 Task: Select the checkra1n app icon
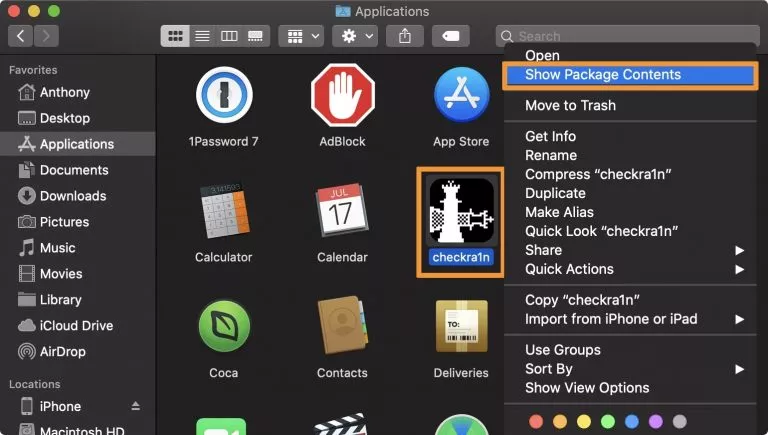click(461, 212)
